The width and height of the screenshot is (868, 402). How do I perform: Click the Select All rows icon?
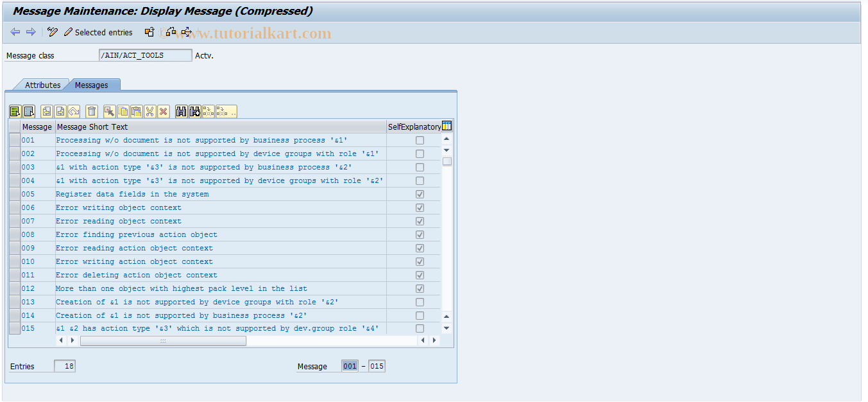[x=15, y=112]
